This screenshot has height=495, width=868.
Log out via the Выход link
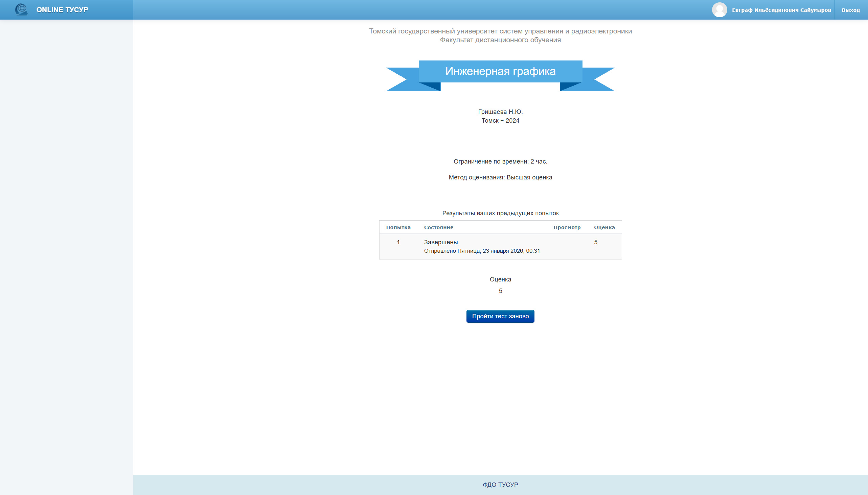[850, 10]
